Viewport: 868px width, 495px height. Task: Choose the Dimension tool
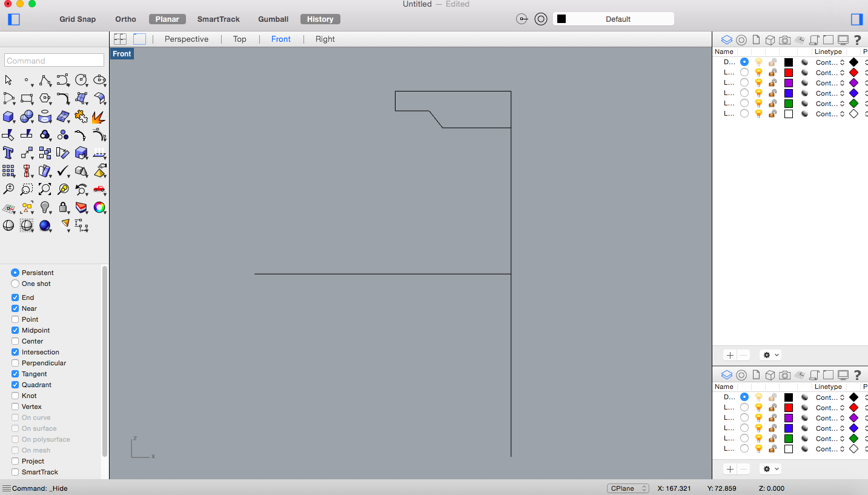coord(81,225)
